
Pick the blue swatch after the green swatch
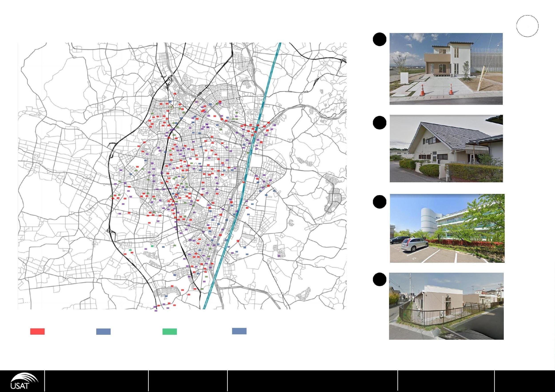click(x=239, y=331)
